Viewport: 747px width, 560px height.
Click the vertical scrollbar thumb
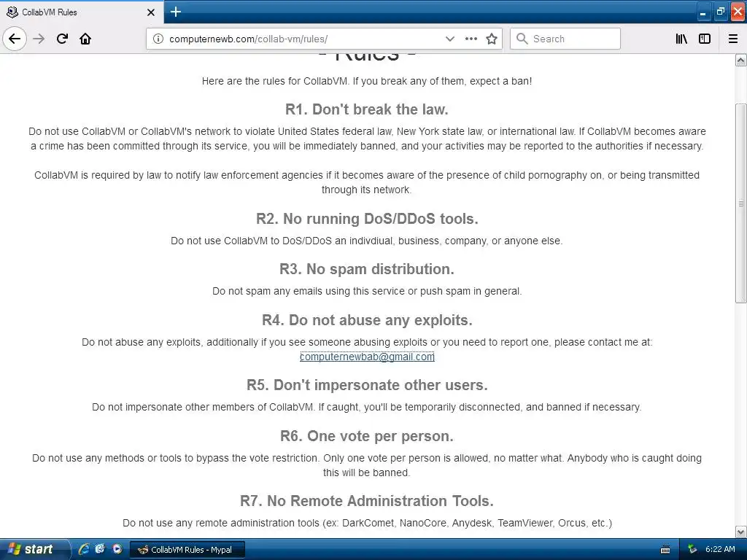740,203
